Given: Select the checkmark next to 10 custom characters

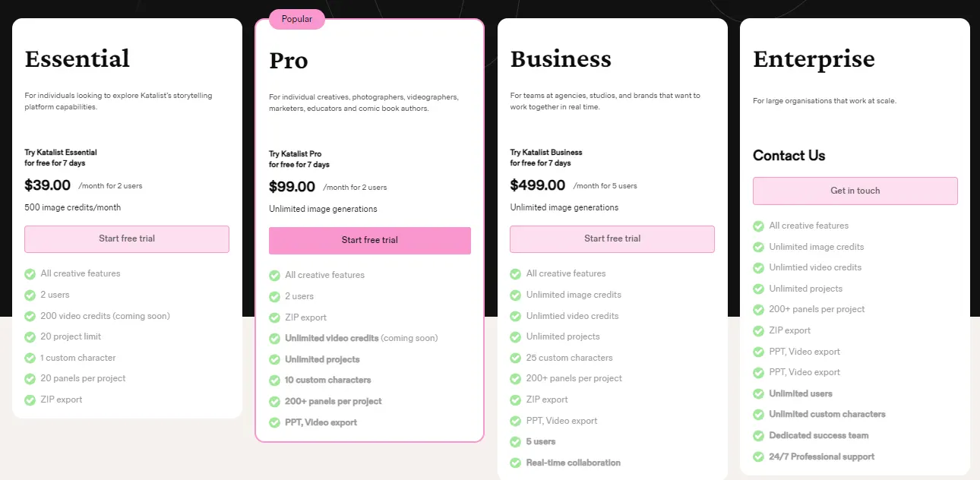Looking at the screenshot, I should [x=274, y=380].
